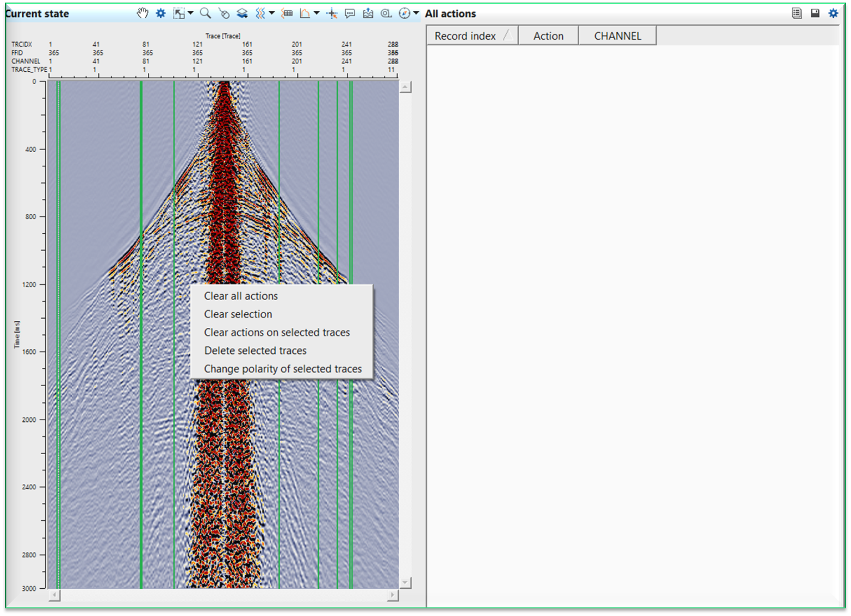Open the All actions settings gear
Image resolution: width=851 pixels, height=616 pixels.
[x=833, y=13]
